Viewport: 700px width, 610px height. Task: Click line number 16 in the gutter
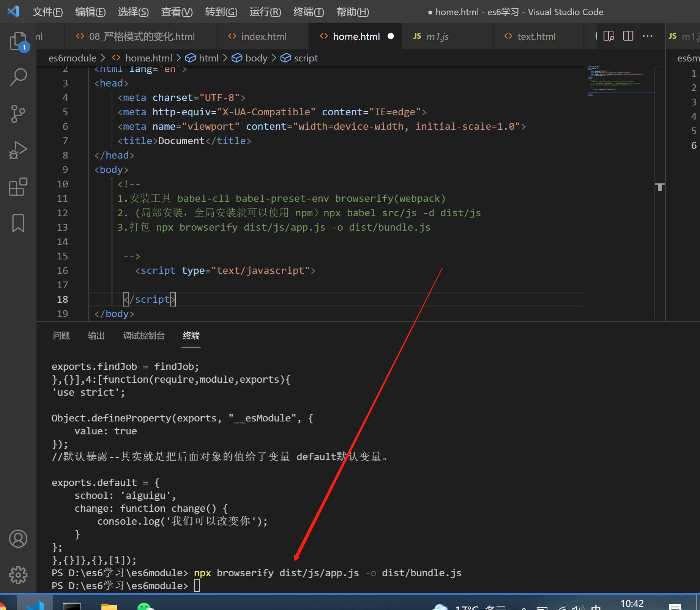point(62,270)
